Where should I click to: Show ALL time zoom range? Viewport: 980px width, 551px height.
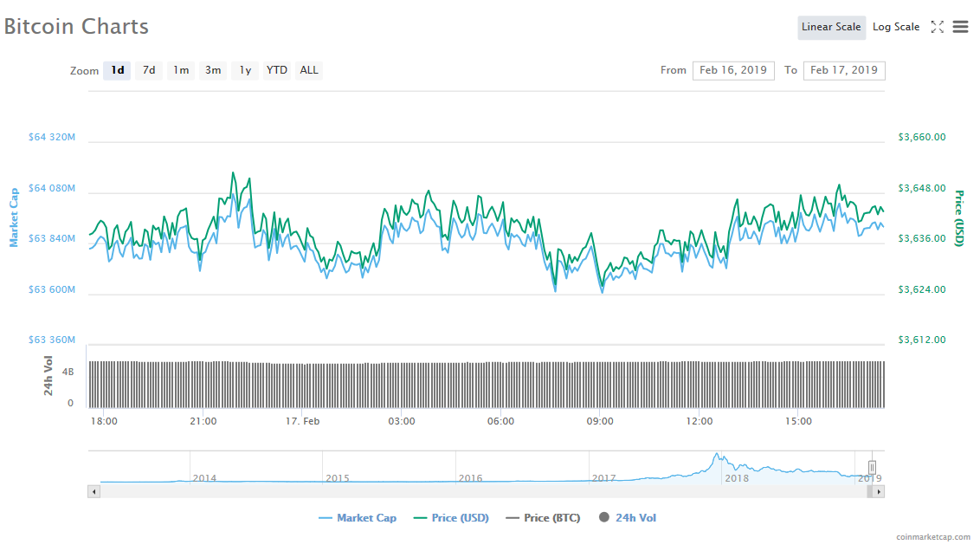pos(309,70)
